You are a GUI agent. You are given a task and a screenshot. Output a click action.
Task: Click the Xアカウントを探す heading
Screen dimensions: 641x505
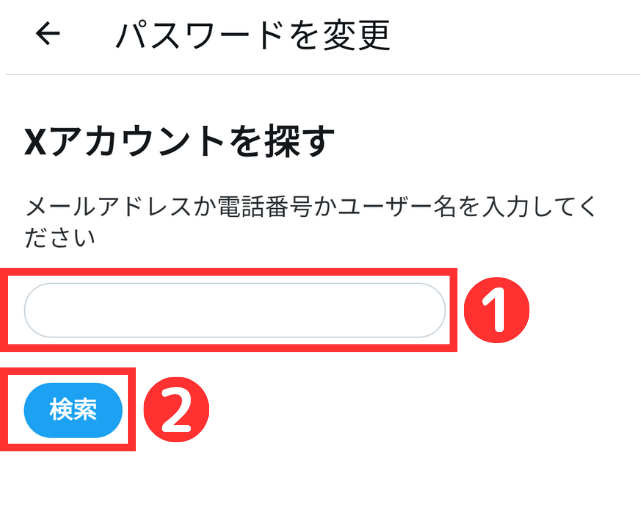pos(179,141)
